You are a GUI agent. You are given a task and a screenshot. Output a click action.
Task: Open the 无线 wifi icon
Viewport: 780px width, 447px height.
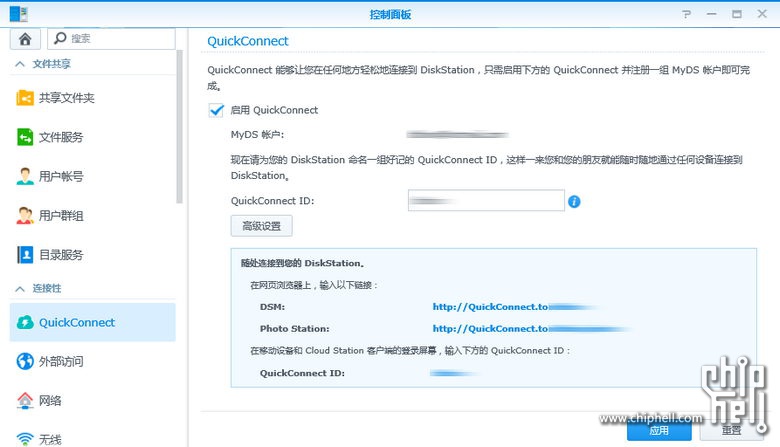[x=25, y=439]
